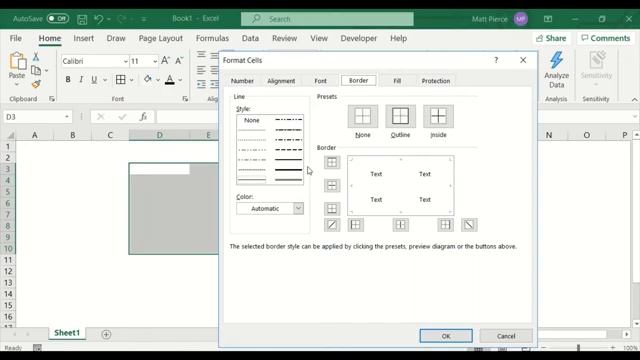This screenshot has width=640, height=360.
Task: Click the Copy icon
Action: tap(36, 71)
